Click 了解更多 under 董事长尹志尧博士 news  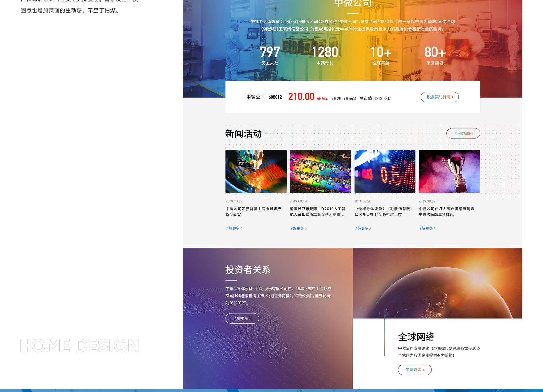[x=298, y=228]
